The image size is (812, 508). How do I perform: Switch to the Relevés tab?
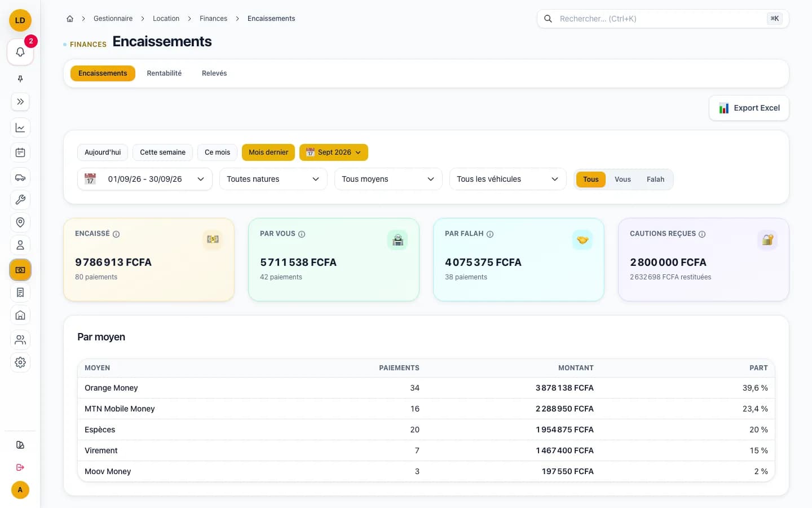214,73
